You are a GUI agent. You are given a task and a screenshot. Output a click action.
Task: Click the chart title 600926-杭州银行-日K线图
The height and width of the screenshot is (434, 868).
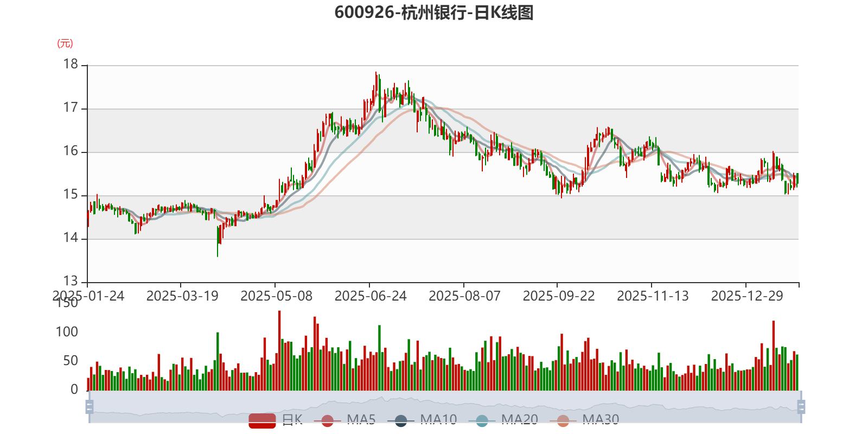click(434, 12)
